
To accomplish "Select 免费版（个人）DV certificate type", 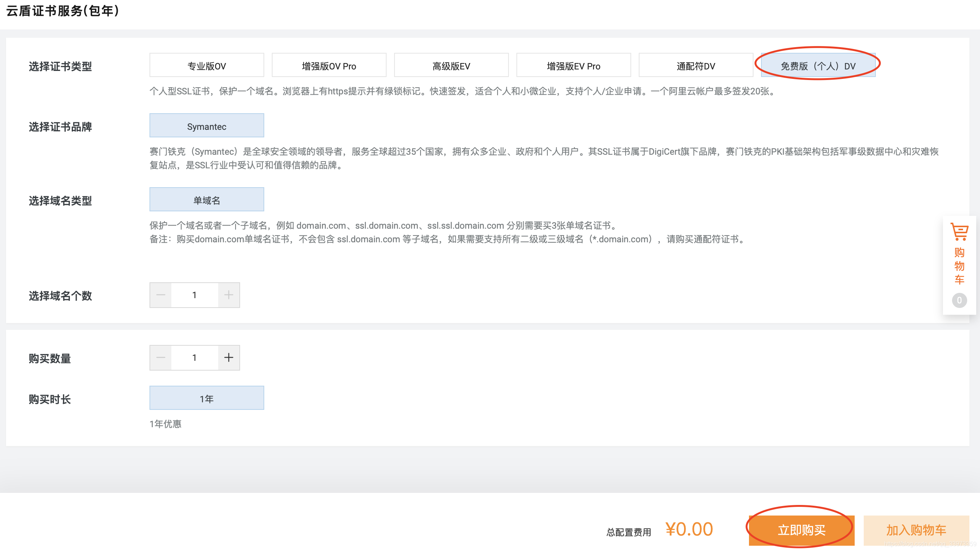I will (x=818, y=65).
